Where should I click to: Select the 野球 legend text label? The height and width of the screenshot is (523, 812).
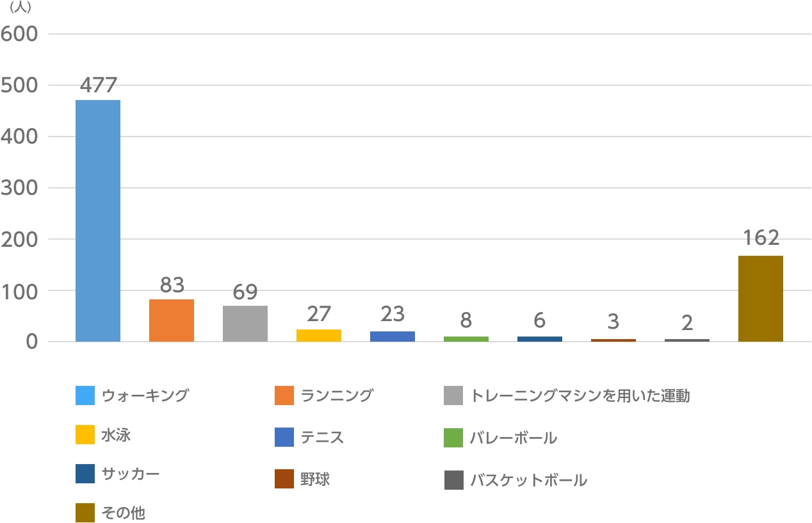(x=315, y=479)
